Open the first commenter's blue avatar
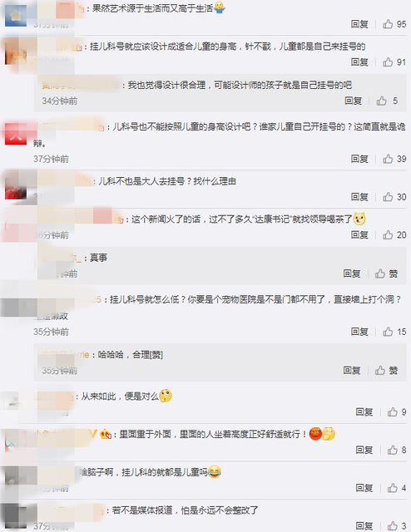 16,16
